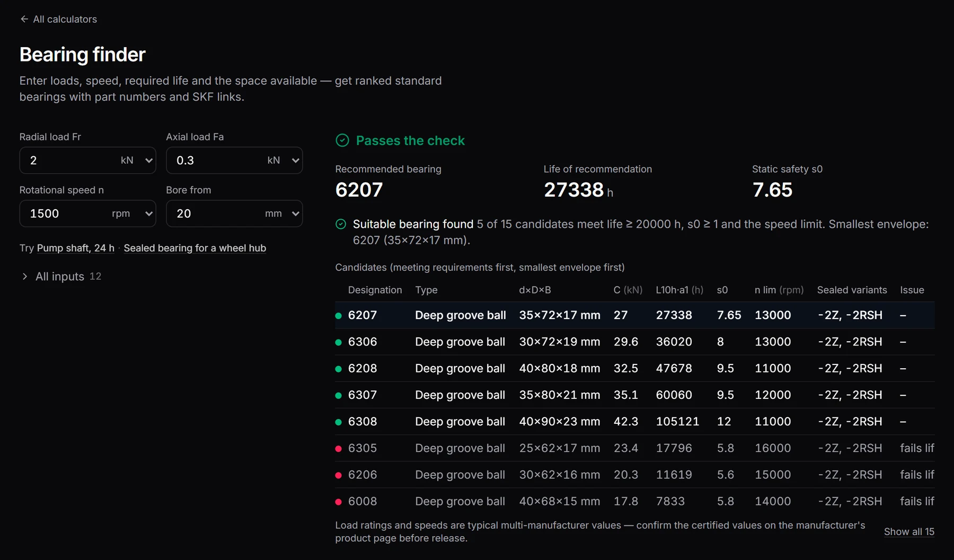This screenshot has height=560, width=954.
Task: Click the 30×62×16 mm dimension cell
Action: (560, 475)
